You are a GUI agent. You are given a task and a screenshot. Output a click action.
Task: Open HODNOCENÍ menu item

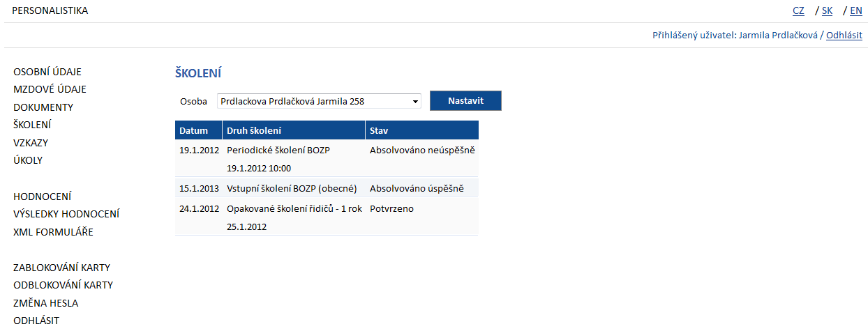[42, 197]
